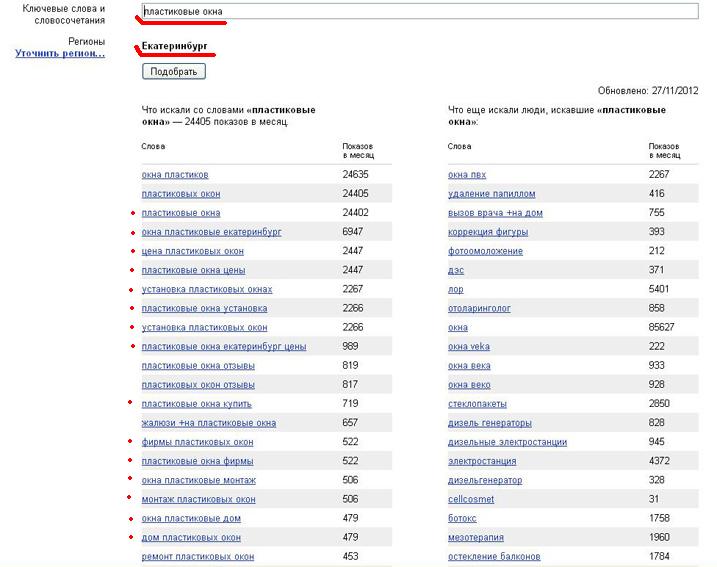This screenshot has width=717, height=567.
Task: Open 'фирмы пластиковых окон' link
Action: (197, 442)
